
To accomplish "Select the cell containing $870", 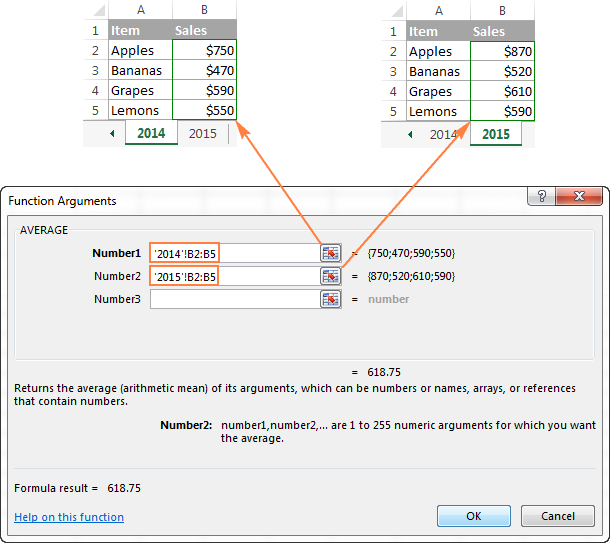I will 503,51.
